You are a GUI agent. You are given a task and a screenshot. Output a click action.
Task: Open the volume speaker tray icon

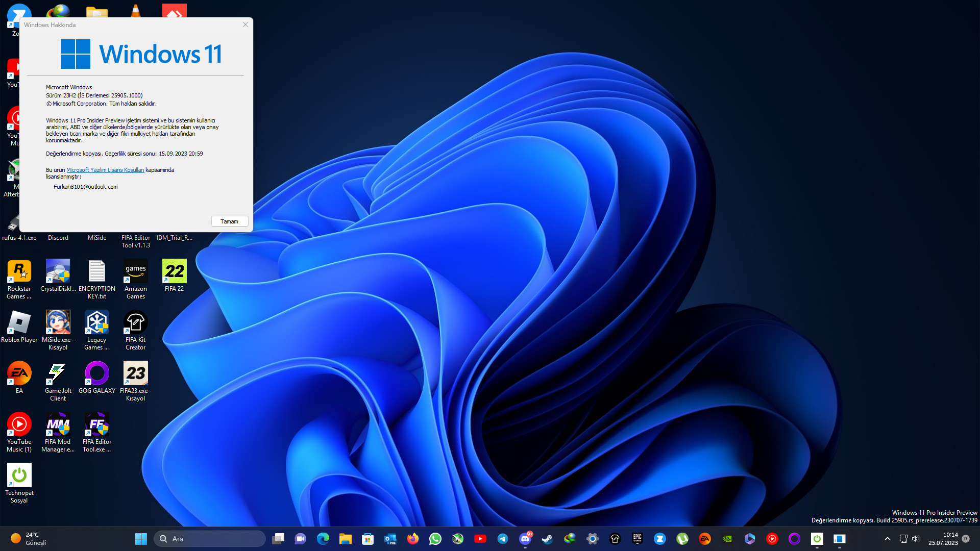coord(915,539)
